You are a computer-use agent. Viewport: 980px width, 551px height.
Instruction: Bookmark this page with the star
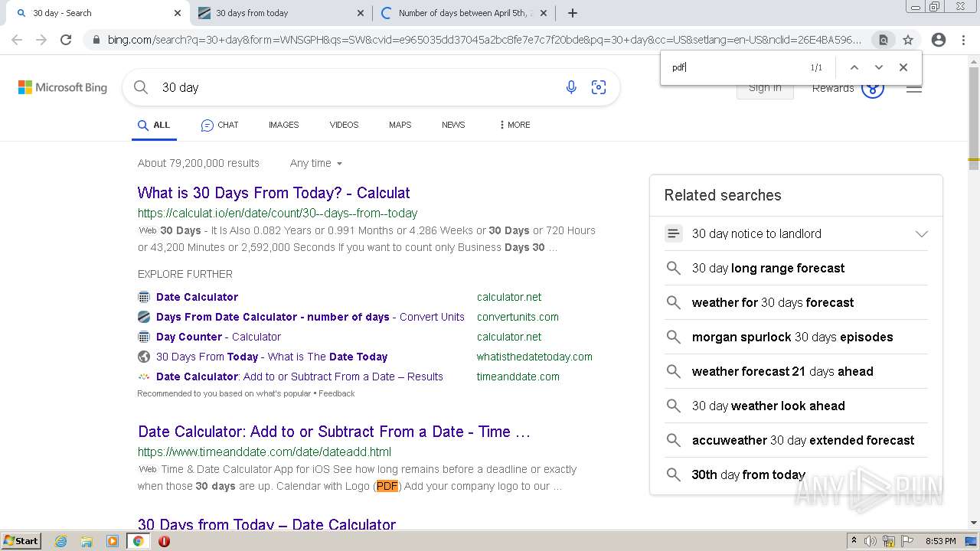click(x=908, y=40)
